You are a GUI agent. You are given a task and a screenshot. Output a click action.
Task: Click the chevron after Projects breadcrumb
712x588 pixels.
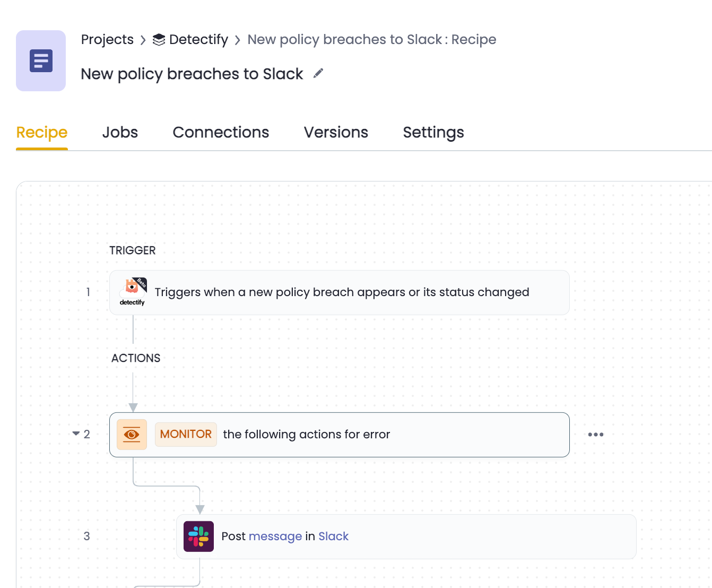tap(143, 40)
